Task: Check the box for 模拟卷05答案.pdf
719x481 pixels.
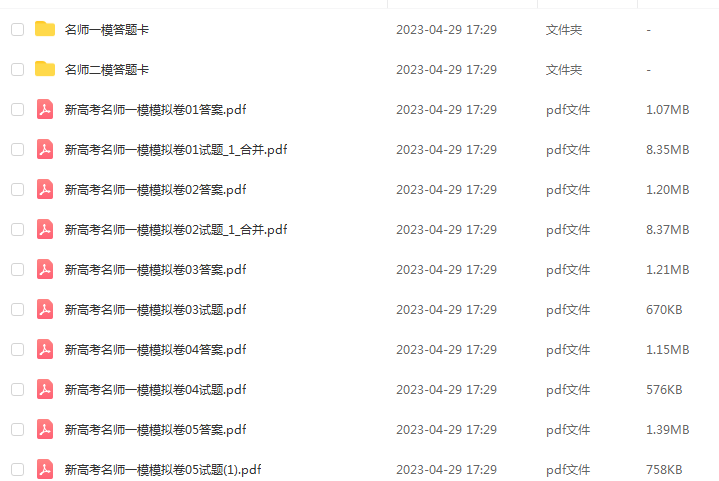Action: click(x=17, y=429)
